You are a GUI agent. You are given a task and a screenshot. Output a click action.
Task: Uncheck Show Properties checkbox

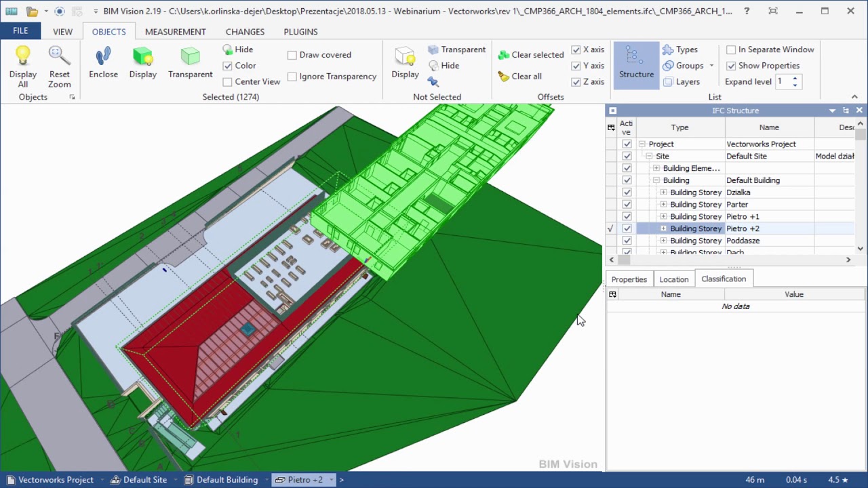point(731,66)
